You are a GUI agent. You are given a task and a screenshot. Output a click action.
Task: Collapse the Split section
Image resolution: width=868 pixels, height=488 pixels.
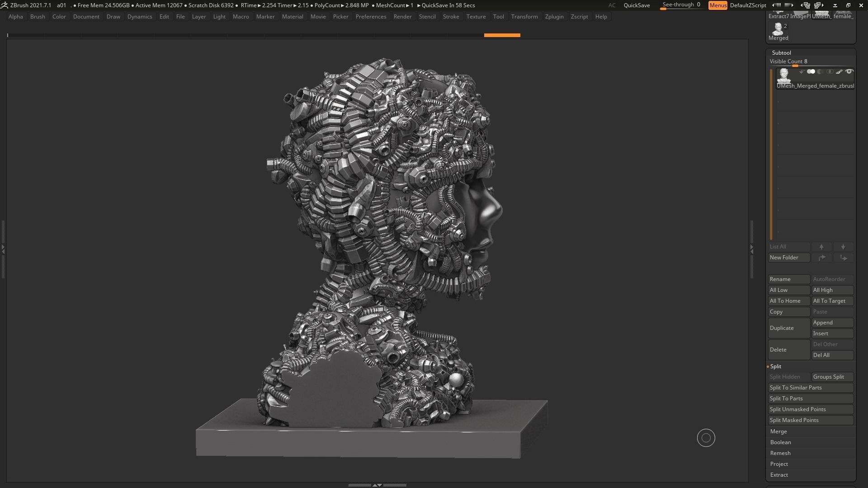point(776,366)
